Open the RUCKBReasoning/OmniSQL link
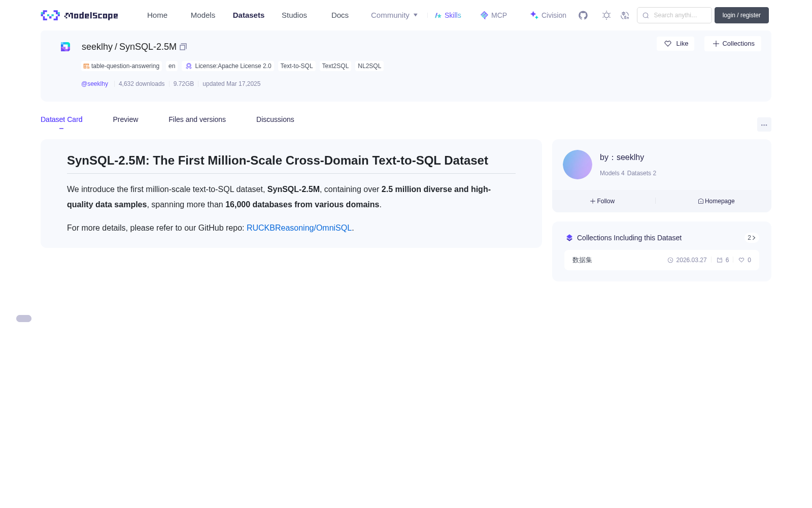This screenshot has height=508, width=812. tap(299, 228)
